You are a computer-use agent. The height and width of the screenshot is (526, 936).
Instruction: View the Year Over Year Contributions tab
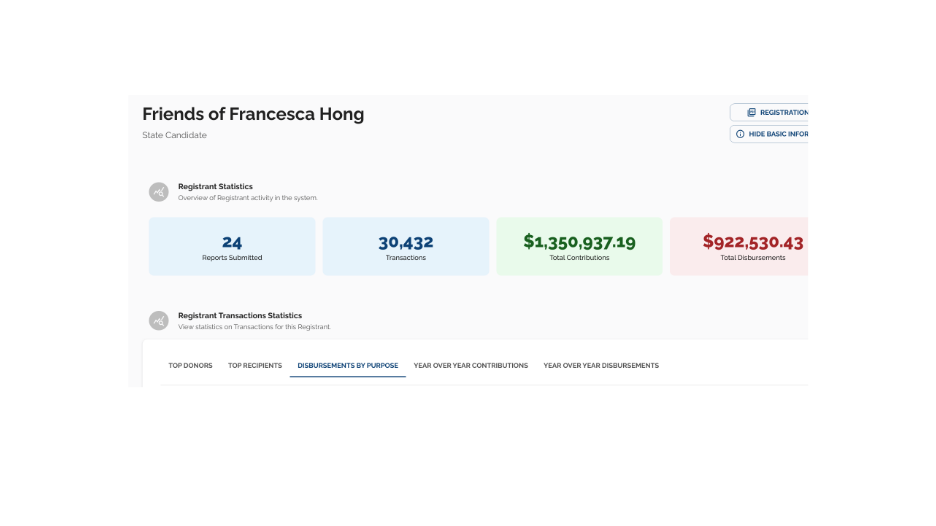471,365
